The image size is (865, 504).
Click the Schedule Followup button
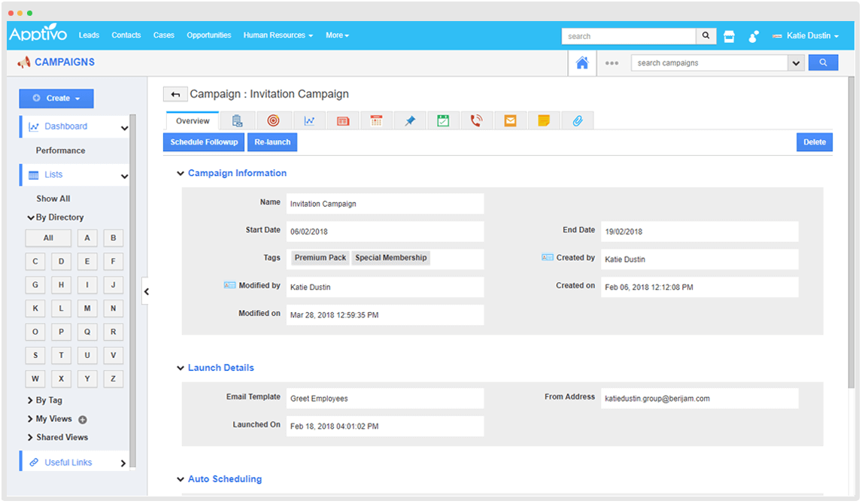pyautogui.click(x=204, y=142)
